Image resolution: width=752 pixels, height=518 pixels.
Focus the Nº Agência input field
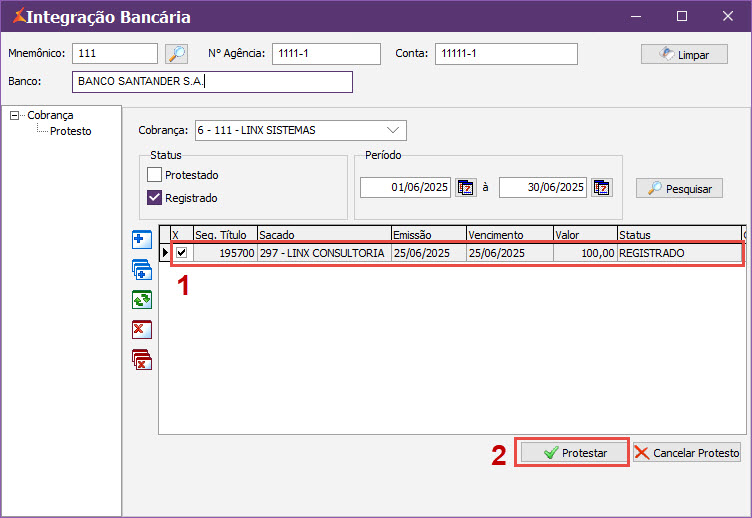pyautogui.click(x=327, y=53)
